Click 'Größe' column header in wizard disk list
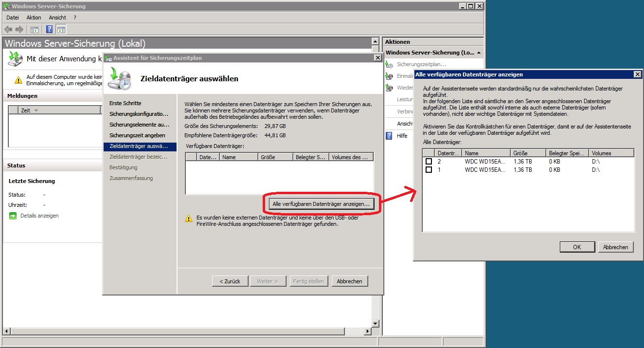The image size is (644, 348). tap(276, 157)
